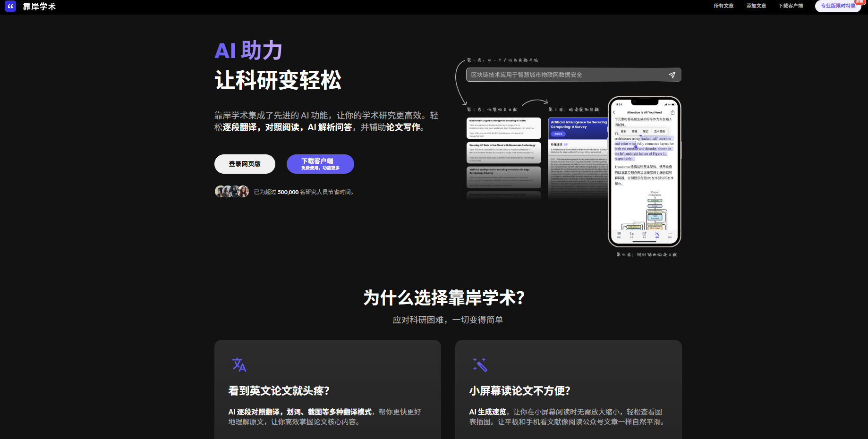Open the 添加文章 nav item
Screen dimensions: 868x439
[756, 6]
